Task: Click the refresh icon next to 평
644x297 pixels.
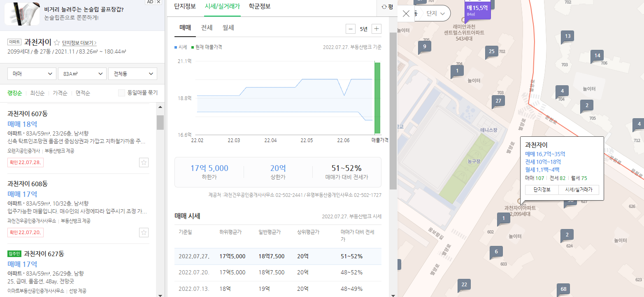Action: point(384,7)
